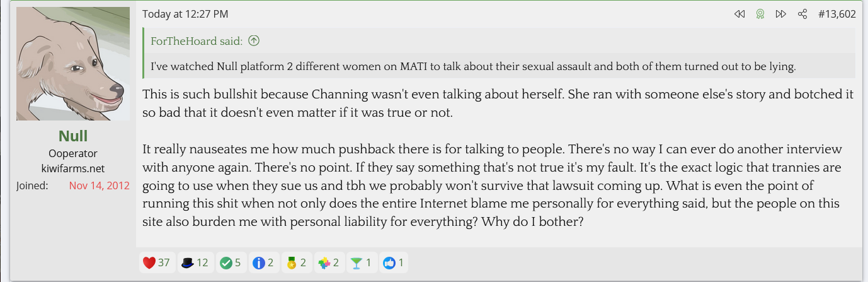Click the fast-forward double-arrow icon
This screenshot has height=282, width=868.
[x=781, y=14]
